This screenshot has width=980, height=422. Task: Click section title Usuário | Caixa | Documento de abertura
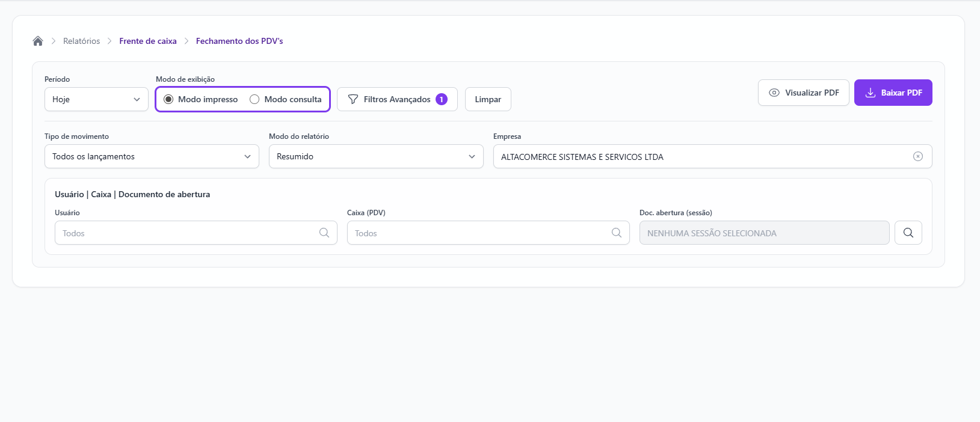click(132, 194)
